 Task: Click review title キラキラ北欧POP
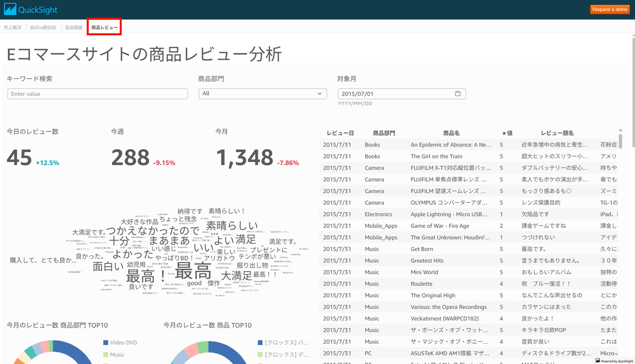(544, 331)
